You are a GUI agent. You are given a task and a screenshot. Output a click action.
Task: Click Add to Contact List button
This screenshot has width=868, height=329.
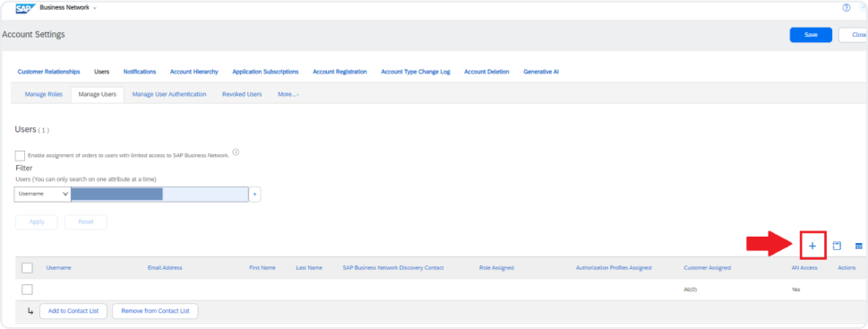(x=73, y=311)
